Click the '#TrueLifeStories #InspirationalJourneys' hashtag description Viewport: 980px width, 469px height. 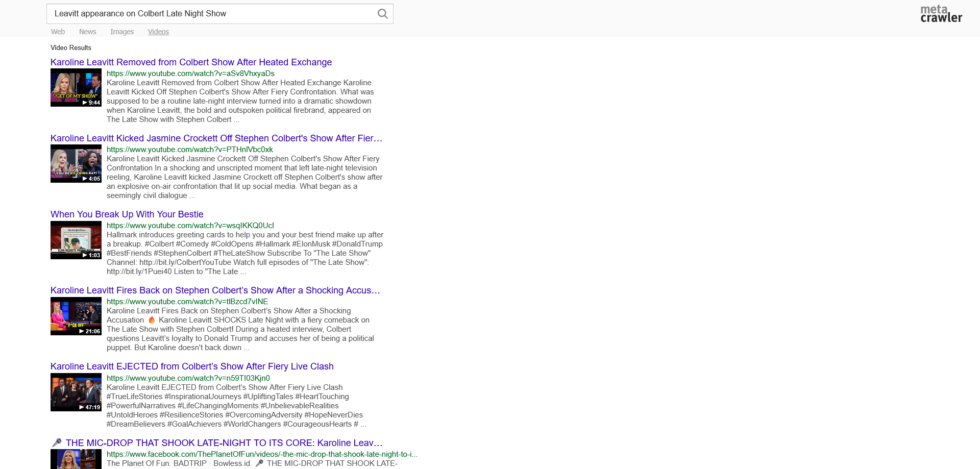pos(236,406)
